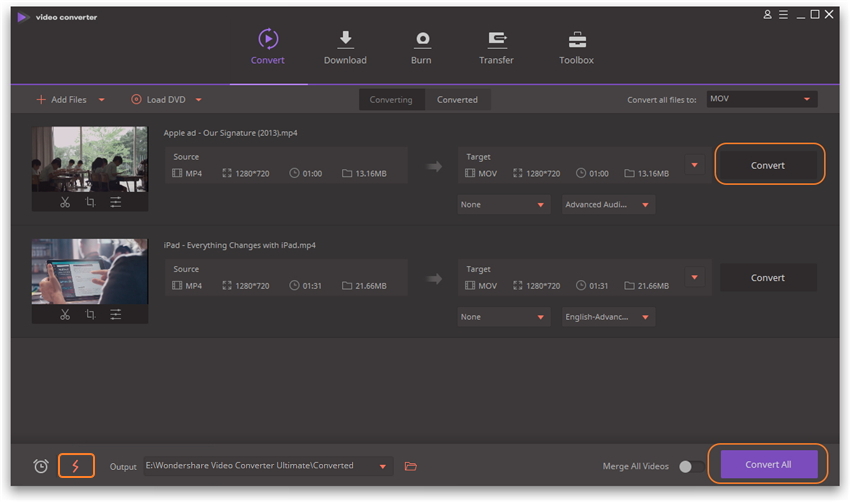
Task: Open the output folder icon
Action: click(410, 466)
